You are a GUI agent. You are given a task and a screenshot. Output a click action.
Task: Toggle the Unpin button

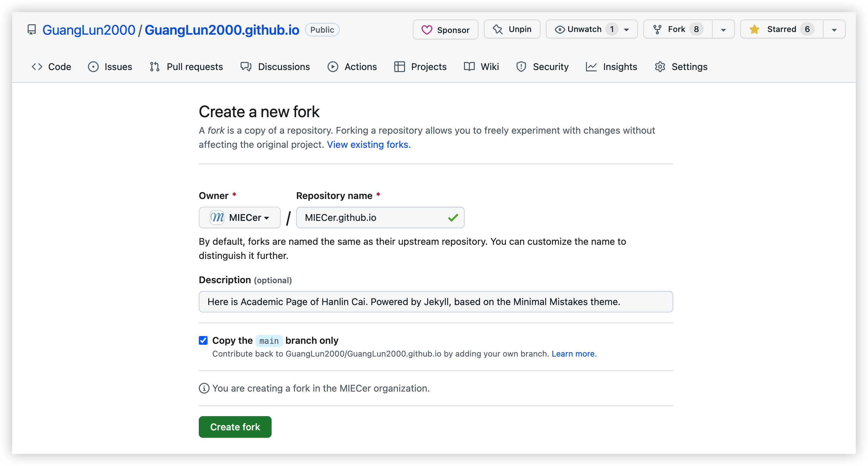coord(512,29)
